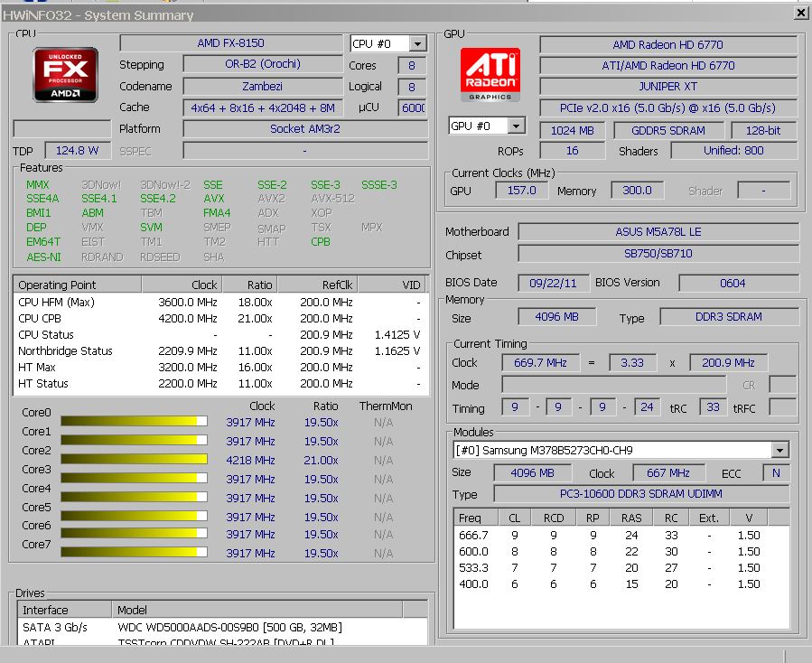
Task: Select the CPU CPB row
Action: click(x=220, y=318)
